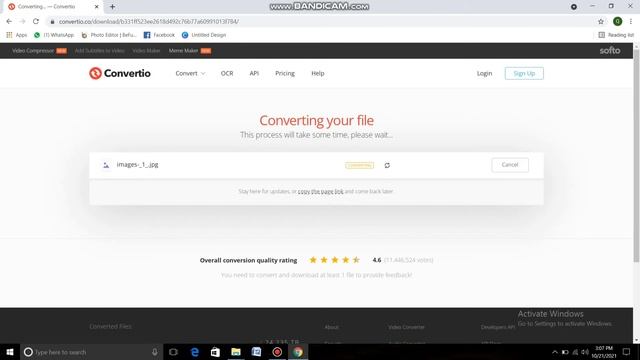Open the API page
Image resolution: width=640 pixels, height=360 pixels.
(254, 73)
